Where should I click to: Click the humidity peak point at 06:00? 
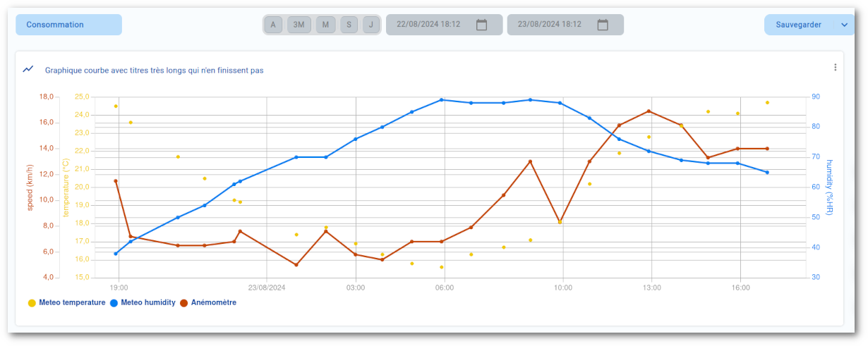(x=442, y=100)
